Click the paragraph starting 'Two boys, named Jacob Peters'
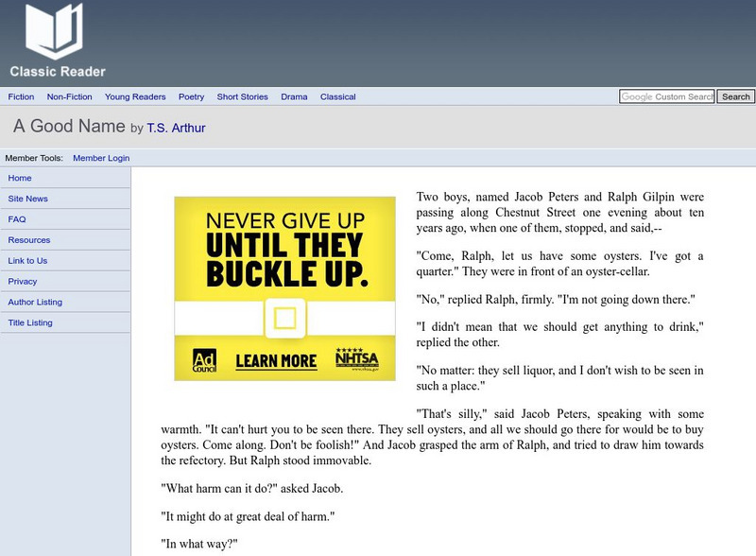The width and height of the screenshot is (756, 556). click(559, 213)
